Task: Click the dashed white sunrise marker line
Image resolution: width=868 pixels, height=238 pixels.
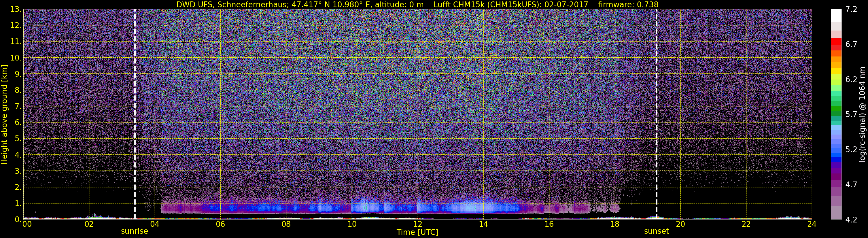Action: click(x=135, y=114)
